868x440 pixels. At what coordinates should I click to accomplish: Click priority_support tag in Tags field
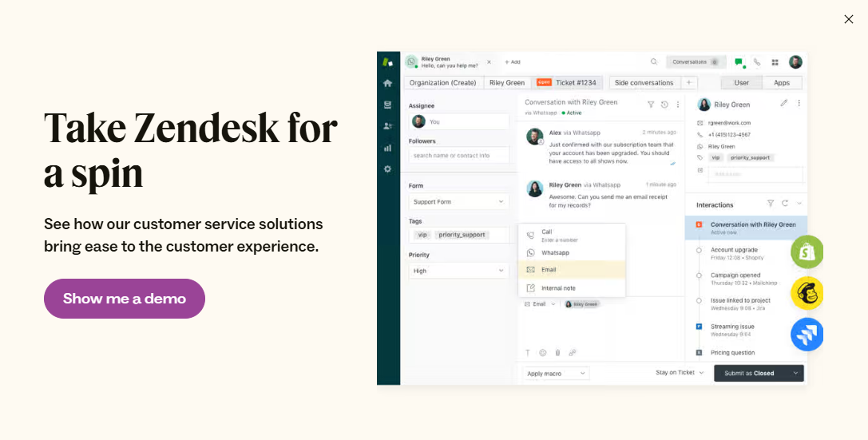[462, 235]
